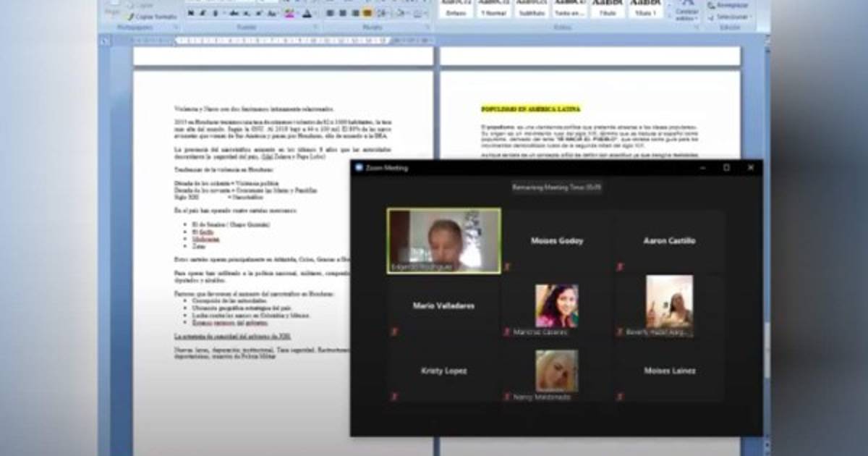Viewport: 868px width, 456px height.
Task: Click the paragraph shading bucket icon
Action: point(400,13)
